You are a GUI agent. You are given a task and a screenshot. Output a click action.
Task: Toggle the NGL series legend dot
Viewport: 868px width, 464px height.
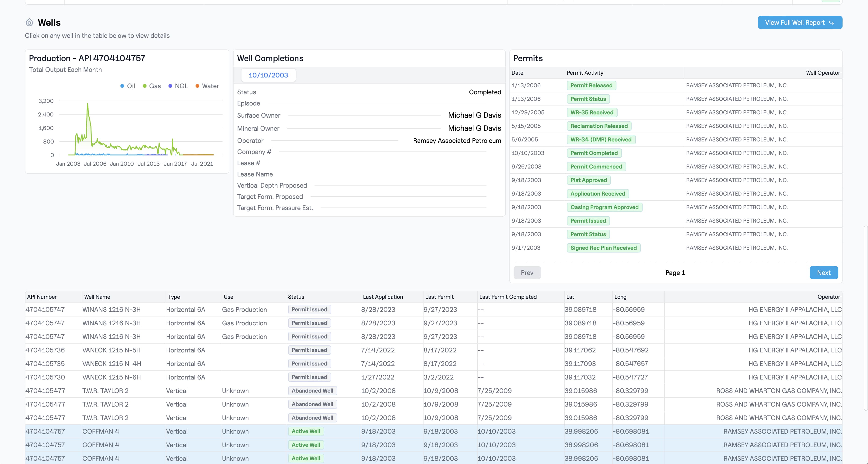click(170, 86)
